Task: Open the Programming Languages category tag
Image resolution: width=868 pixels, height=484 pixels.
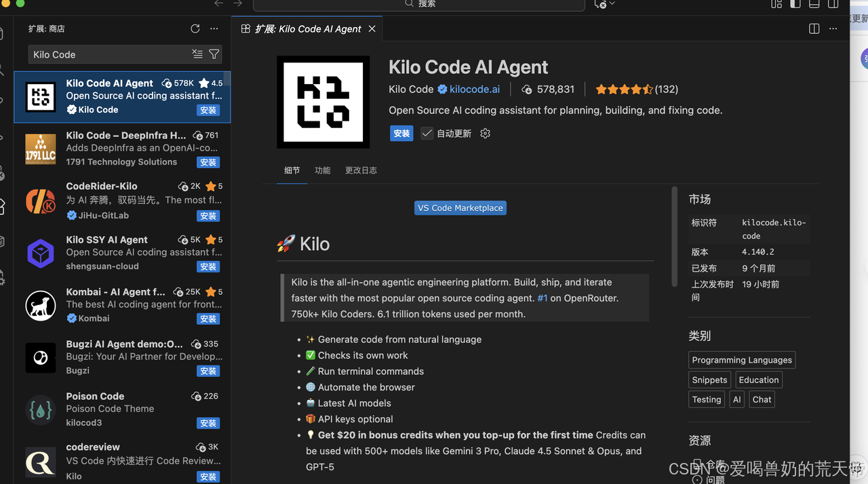Action: 742,360
